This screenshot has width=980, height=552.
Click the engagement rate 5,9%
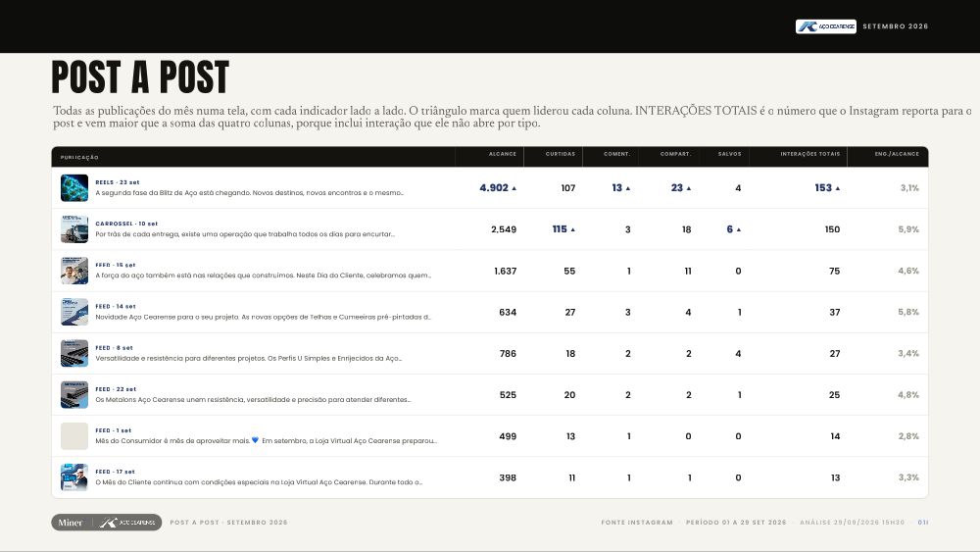[908, 229]
